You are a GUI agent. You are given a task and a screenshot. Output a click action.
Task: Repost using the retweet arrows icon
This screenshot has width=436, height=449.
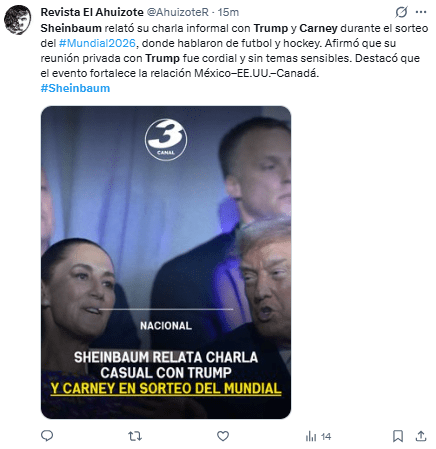point(135,436)
